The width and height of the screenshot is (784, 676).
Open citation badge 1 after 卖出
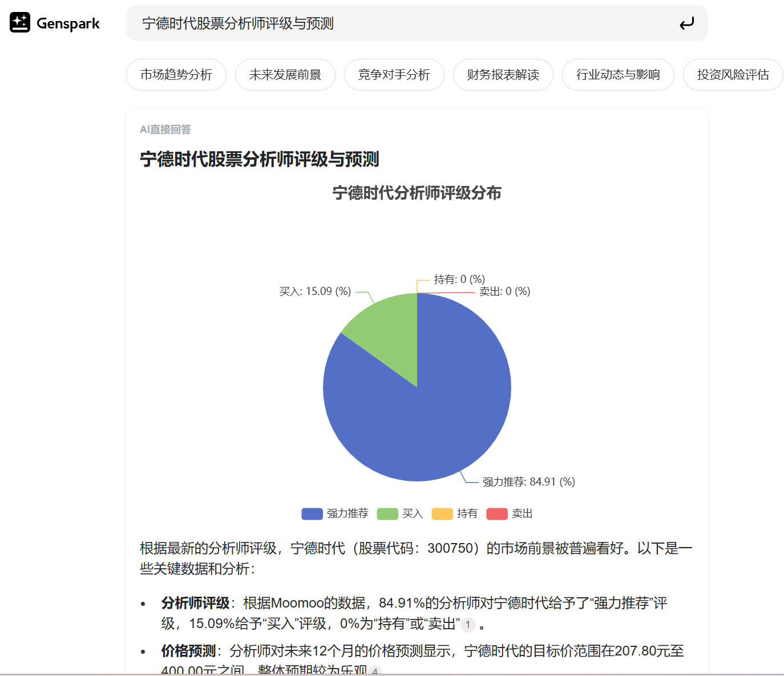pos(468,625)
